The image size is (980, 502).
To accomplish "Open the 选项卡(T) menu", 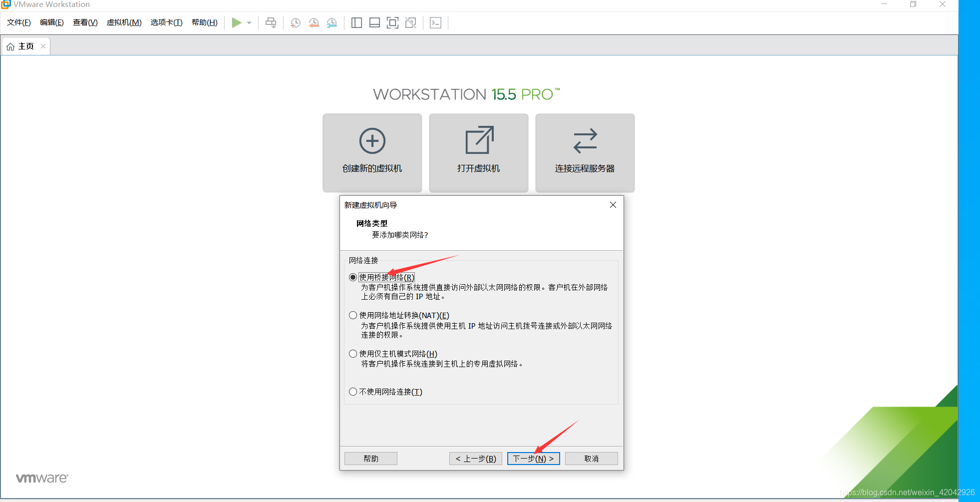I will tap(167, 22).
